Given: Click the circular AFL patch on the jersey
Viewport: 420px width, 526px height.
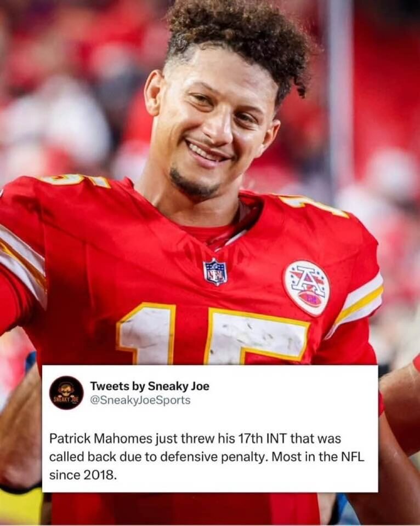Looking at the screenshot, I should pyautogui.click(x=307, y=288).
